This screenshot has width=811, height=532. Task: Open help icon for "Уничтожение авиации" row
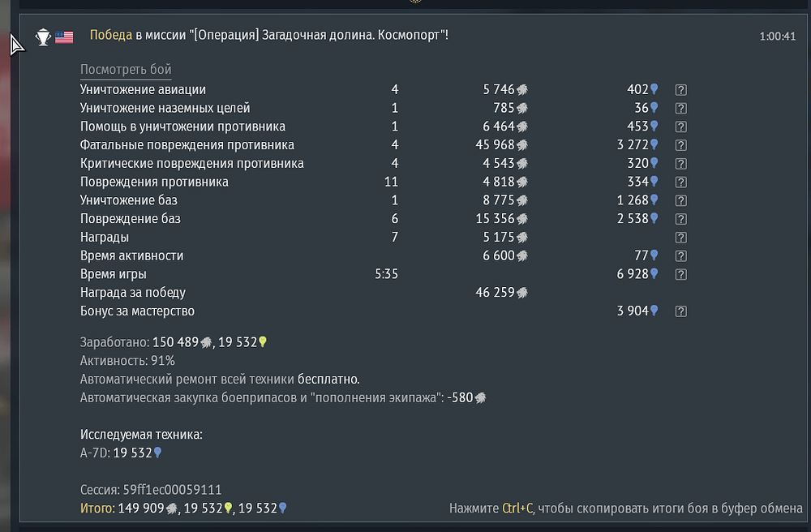[681, 90]
